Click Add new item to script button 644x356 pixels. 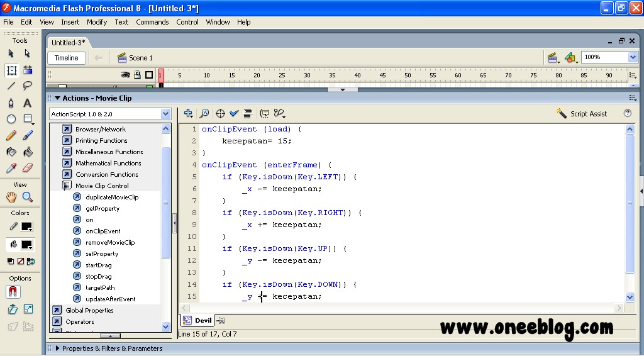[189, 113]
